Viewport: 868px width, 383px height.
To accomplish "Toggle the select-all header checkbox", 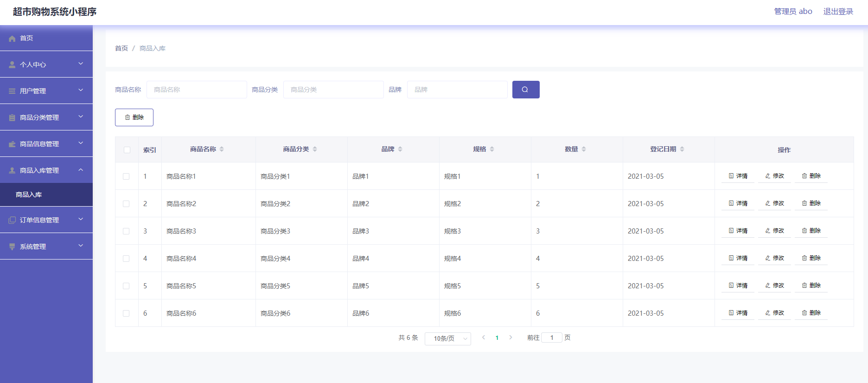I will click(x=127, y=150).
